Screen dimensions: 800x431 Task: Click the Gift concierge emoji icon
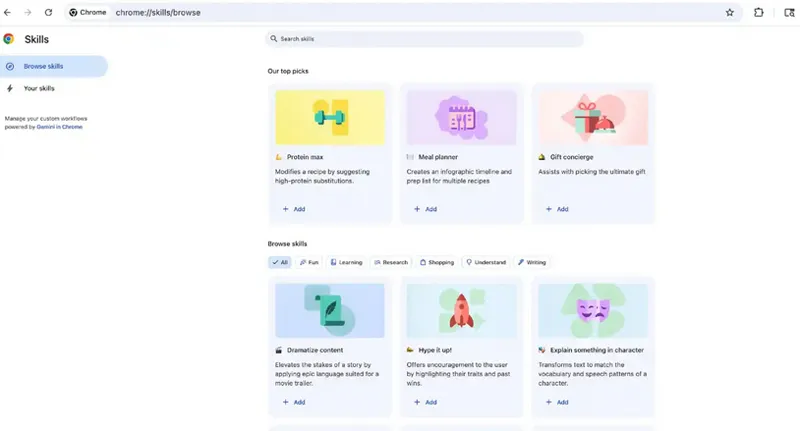(542, 157)
